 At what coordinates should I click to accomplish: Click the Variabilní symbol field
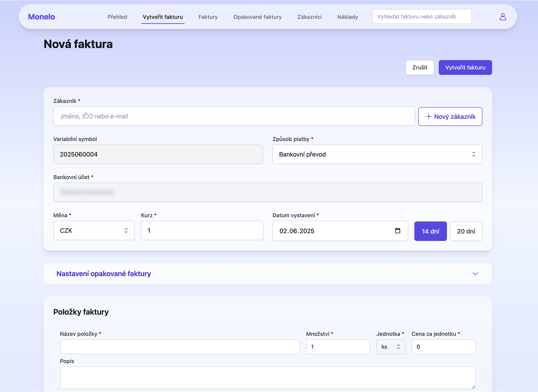coord(158,154)
